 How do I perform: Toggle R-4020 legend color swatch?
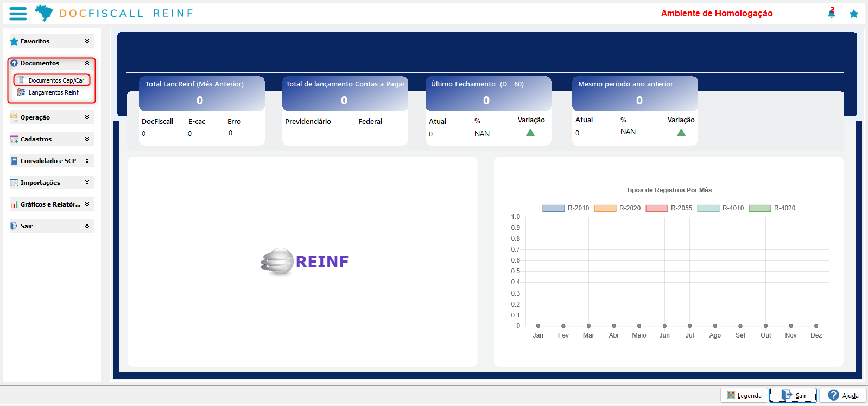(760, 208)
